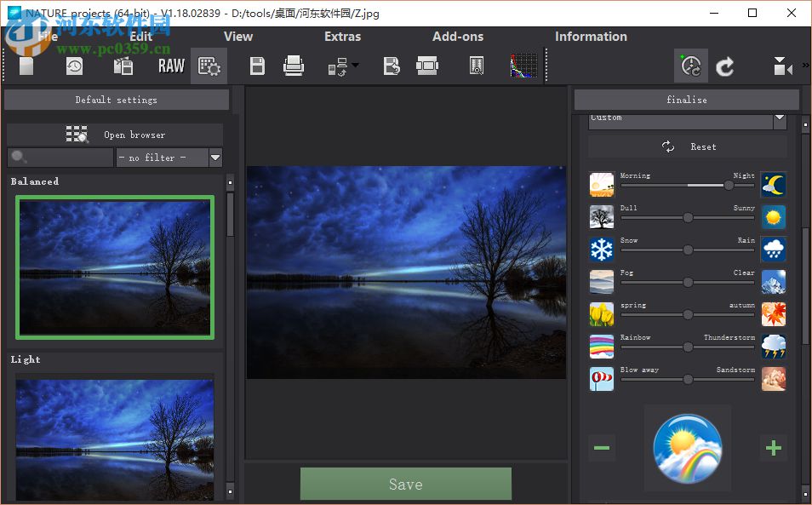Expand the 'no filter' dropdown
The image size is (812, 505).
[215, 158]
